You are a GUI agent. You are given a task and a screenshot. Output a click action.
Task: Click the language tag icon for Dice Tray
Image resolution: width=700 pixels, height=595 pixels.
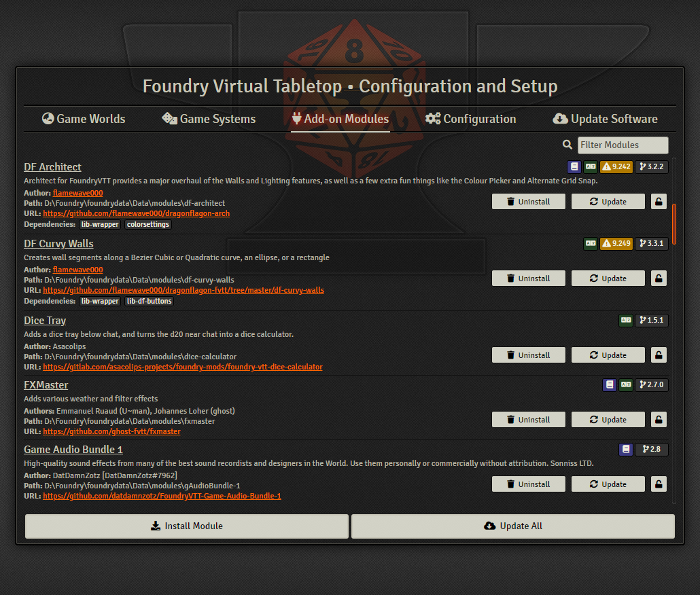coord(626,320)
